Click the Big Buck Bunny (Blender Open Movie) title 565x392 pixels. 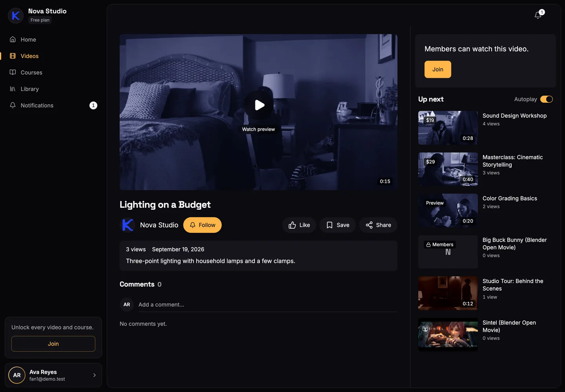tap(515, 244)
